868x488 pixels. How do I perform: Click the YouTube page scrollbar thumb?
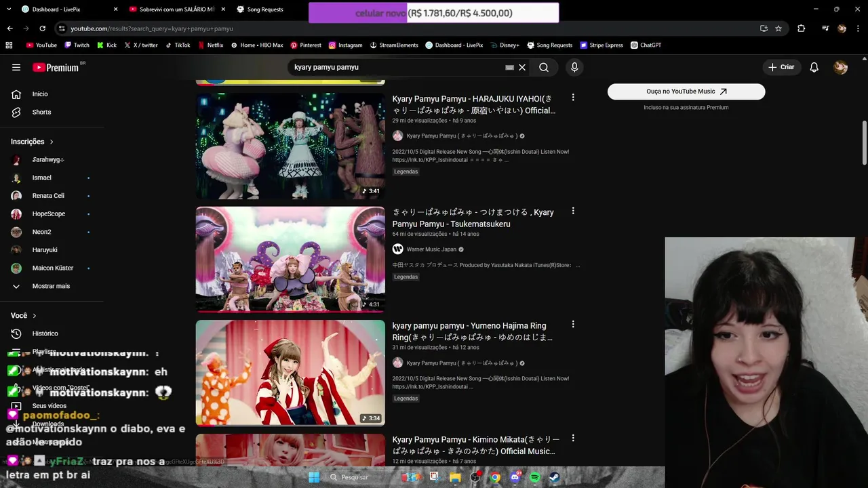pos(865,142)
